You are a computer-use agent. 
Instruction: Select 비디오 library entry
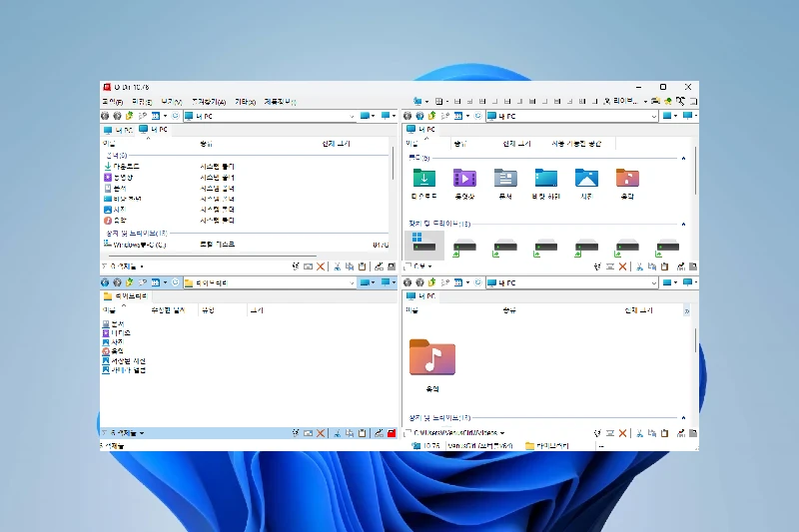(x=116, y=333)
